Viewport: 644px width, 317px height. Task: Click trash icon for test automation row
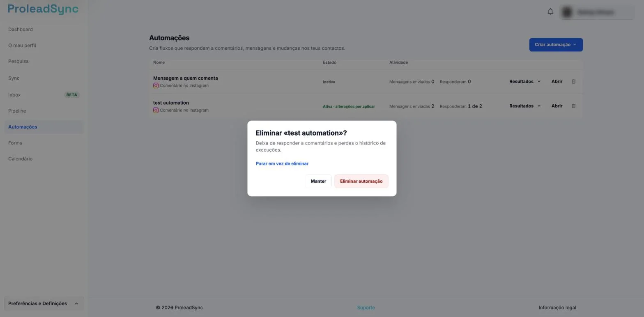573,106
